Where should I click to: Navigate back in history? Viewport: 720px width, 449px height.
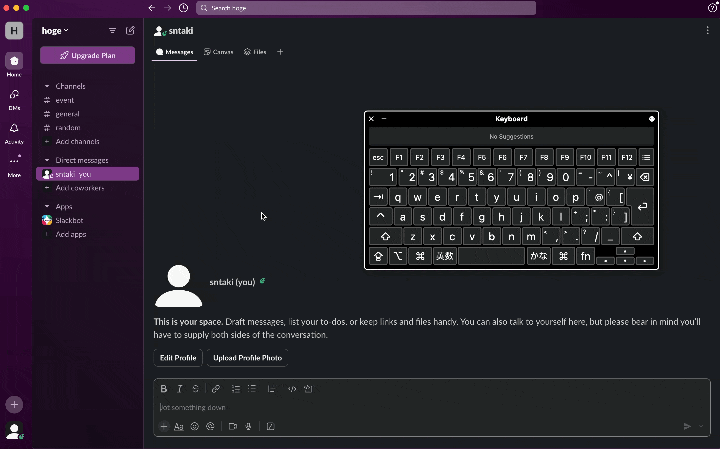pyautogui.click(x=152, y=8)
